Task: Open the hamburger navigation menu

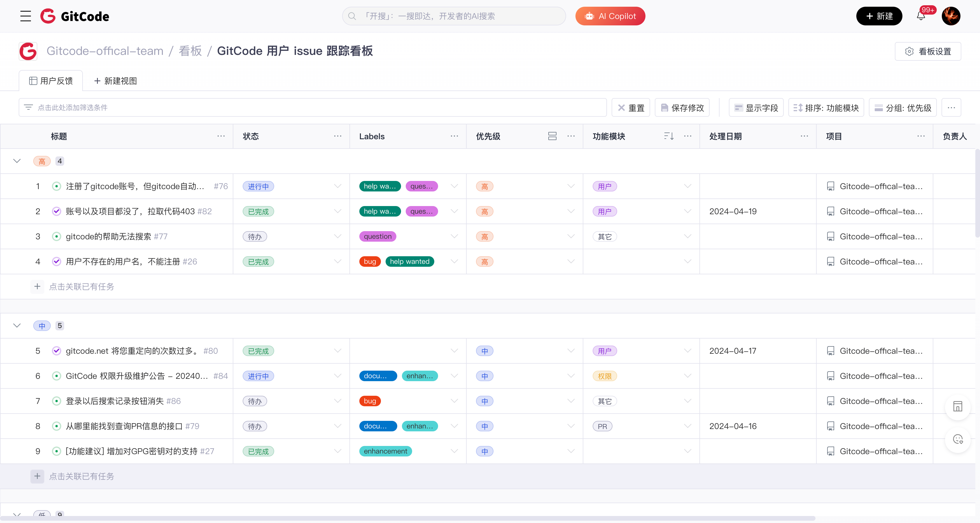Action: pyautogui.click(x=25, y=16)
